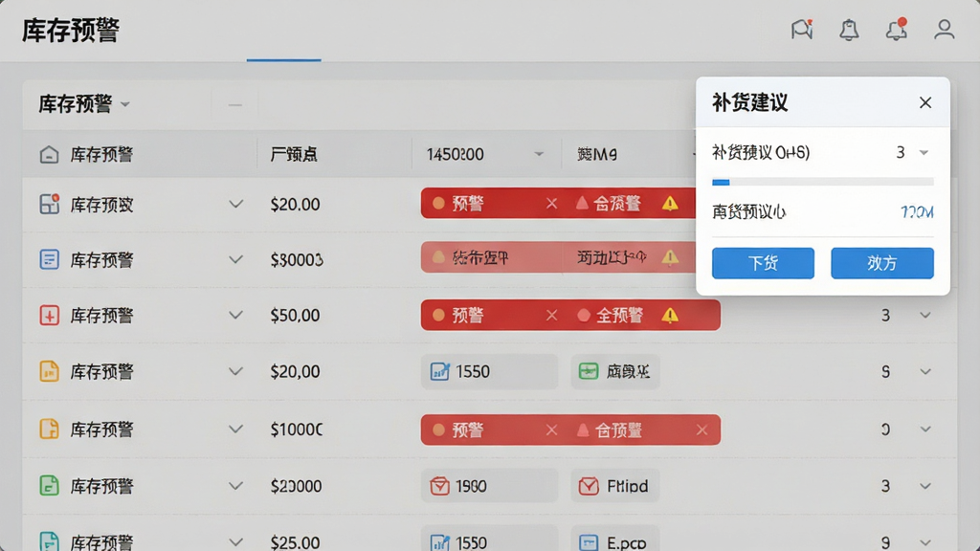Close the 补货建议 panel
The height and width of the screenshot is (551, 980).
click(925, 102)
